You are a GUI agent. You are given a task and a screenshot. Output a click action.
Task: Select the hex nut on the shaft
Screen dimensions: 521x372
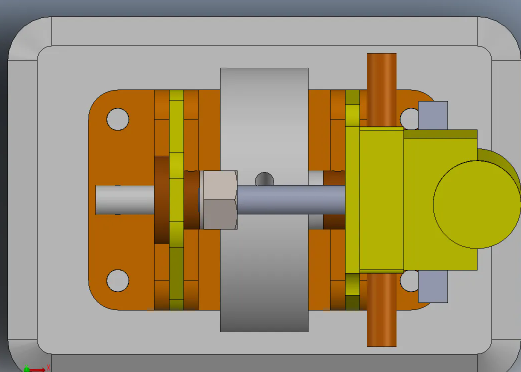[220, 200]
